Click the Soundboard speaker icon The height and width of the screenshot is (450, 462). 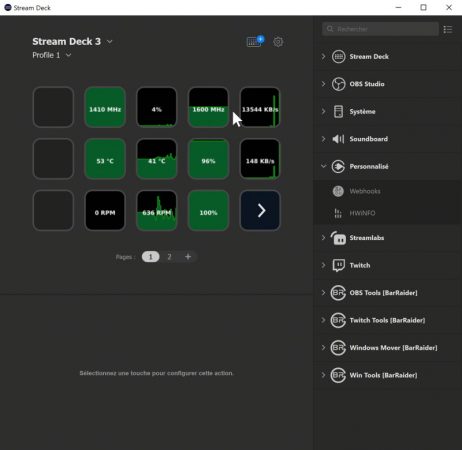(x=338, y=139)
